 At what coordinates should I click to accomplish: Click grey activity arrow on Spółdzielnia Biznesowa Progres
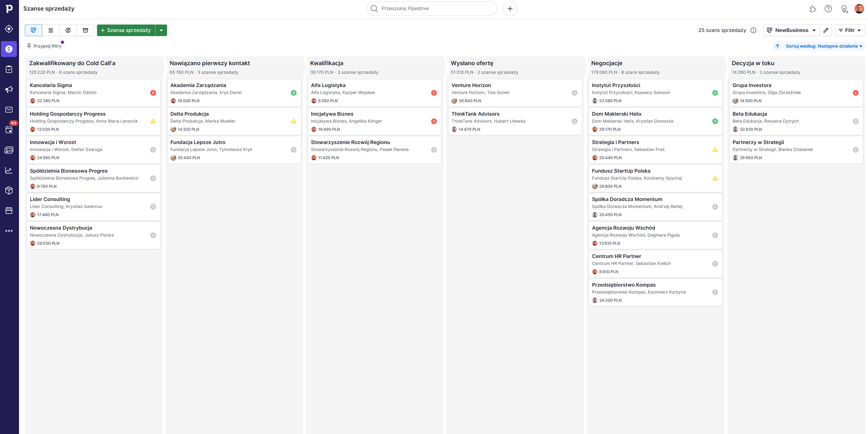[153, 178]
